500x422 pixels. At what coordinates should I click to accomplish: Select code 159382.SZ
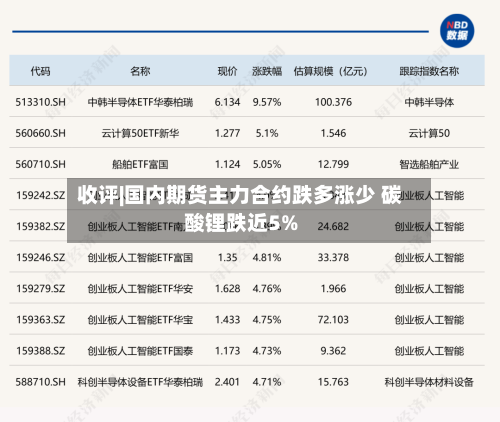(x=41, y=227)
